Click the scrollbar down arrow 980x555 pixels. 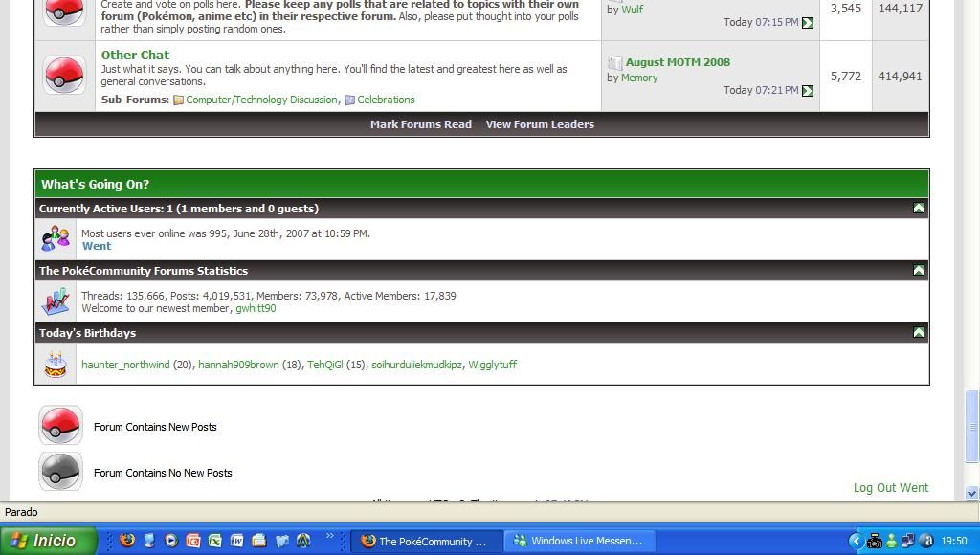point(971,493)
